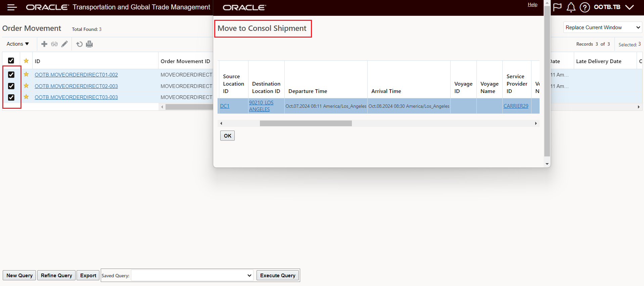Click the Export button
Screen dimensions: 644x286
[x=88, y=276]
